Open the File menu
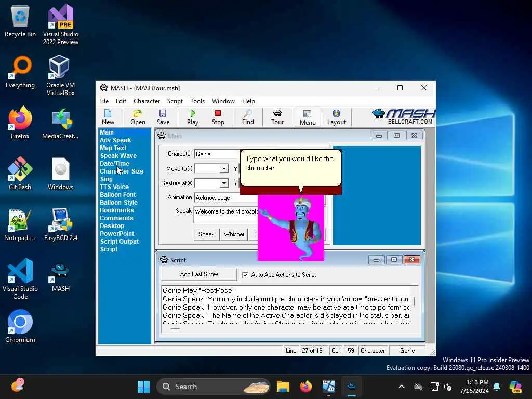 pos(104,101)
